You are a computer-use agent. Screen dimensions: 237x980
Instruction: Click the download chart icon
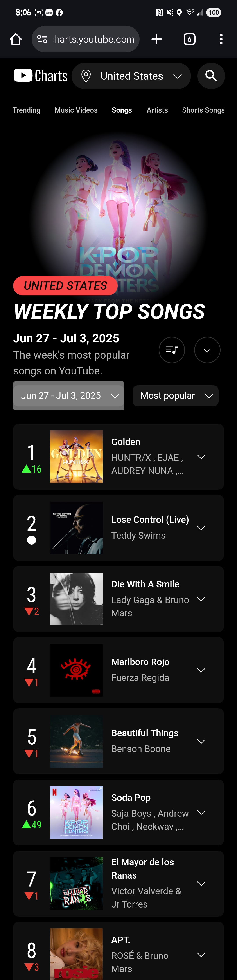coord(207,350)
